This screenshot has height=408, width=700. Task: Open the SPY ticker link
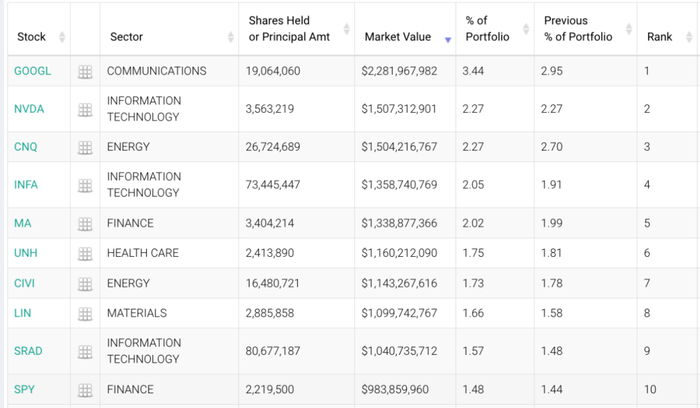coord(24,390)
